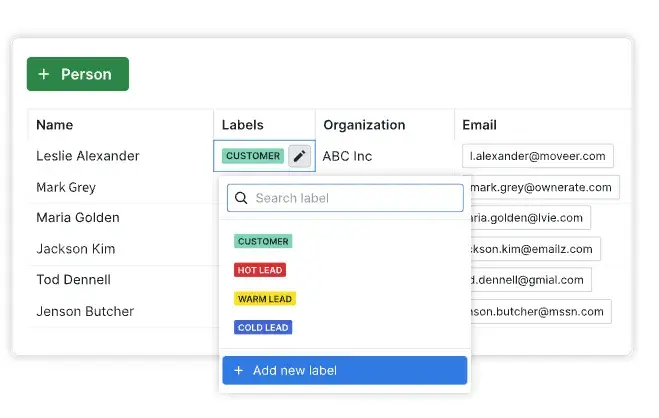This screenshot has width=659, height=418.
Task: Click the pencil edit icon beside CUSTOMER label
Action: [x=300, y=156]
